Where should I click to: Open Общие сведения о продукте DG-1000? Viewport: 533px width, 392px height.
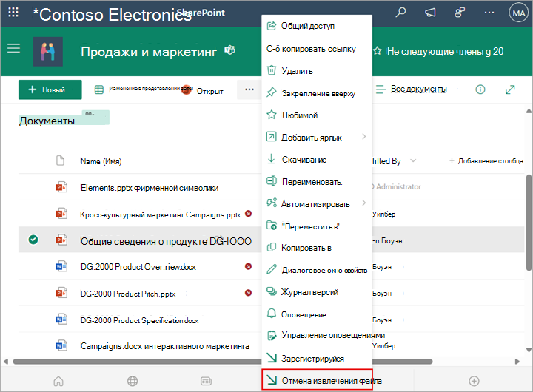[166, 241]
